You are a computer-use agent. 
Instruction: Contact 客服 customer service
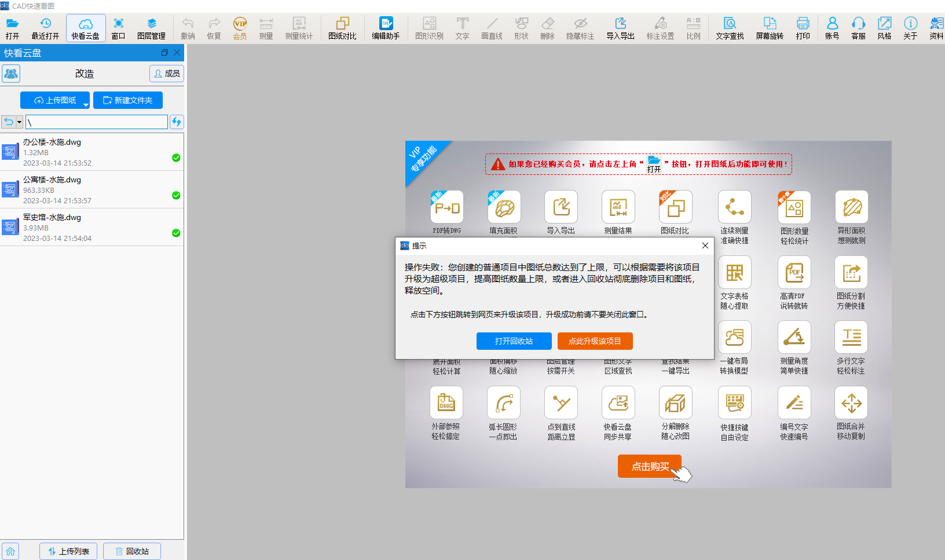tap(858, 28)
